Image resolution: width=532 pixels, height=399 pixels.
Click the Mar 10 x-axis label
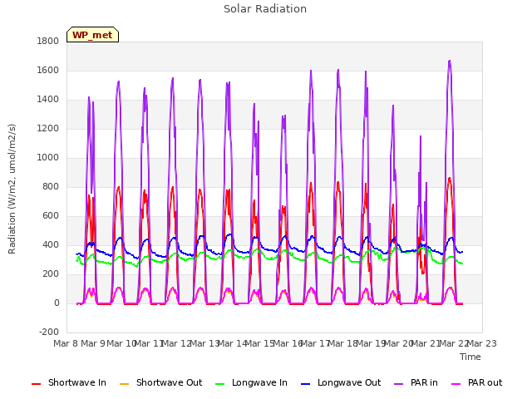pyautogui.click(x=121, y=343)
